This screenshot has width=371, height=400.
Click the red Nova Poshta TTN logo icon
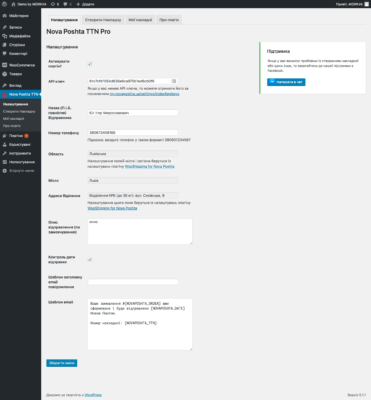[4, 95]
